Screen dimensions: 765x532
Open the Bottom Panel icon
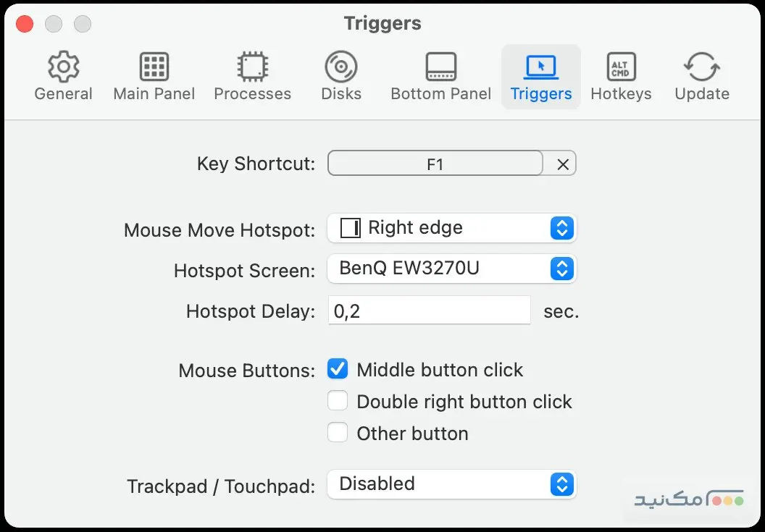pyautogui.click(x=440, y=67)
